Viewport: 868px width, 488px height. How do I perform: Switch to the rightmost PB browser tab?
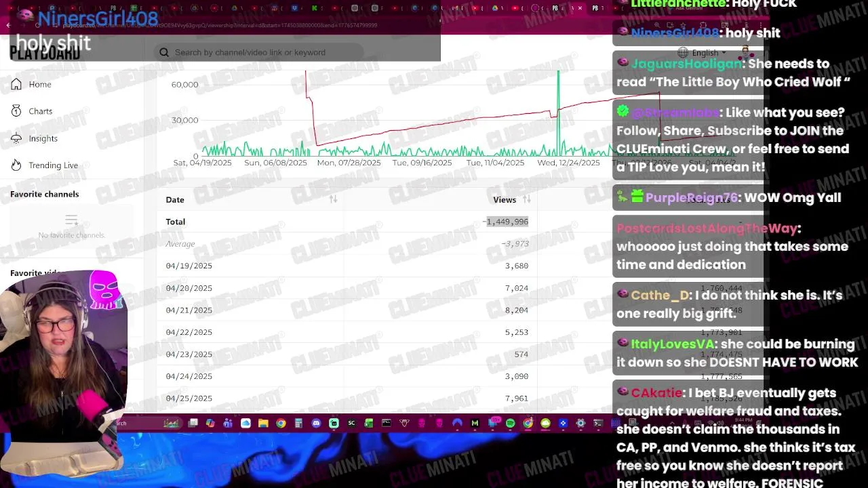(x=597, y=8)
